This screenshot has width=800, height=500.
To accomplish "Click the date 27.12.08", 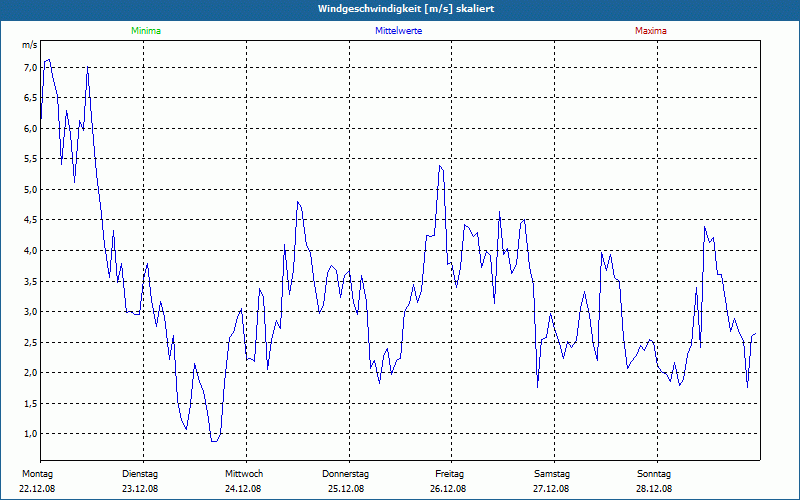I will click(551, 489).
